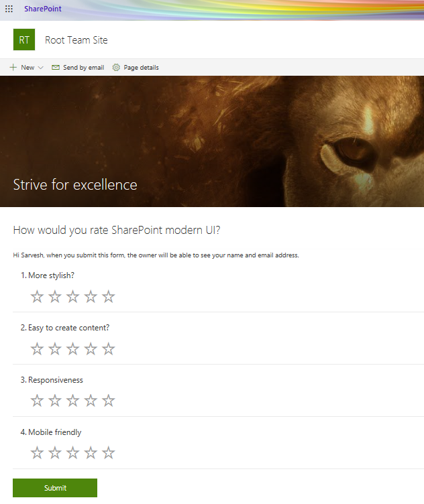Image resolution: width=424 pixels, height=504 pixels.
Task: Give Easy to create content three stars
Action: point(72,349)
